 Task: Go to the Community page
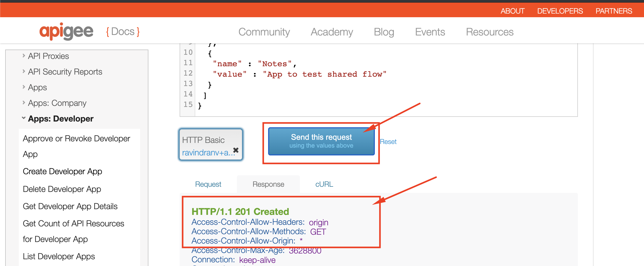click(x=264, y=32)
